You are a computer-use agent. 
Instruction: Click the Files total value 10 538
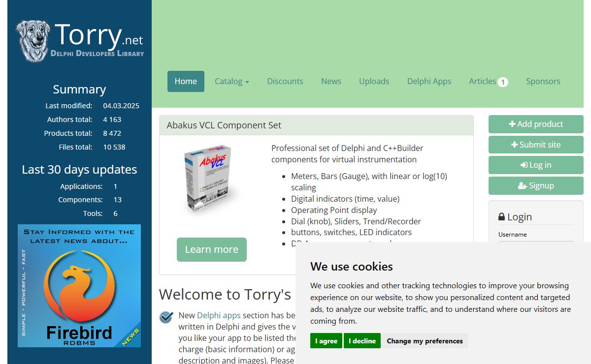pos(114,147)
